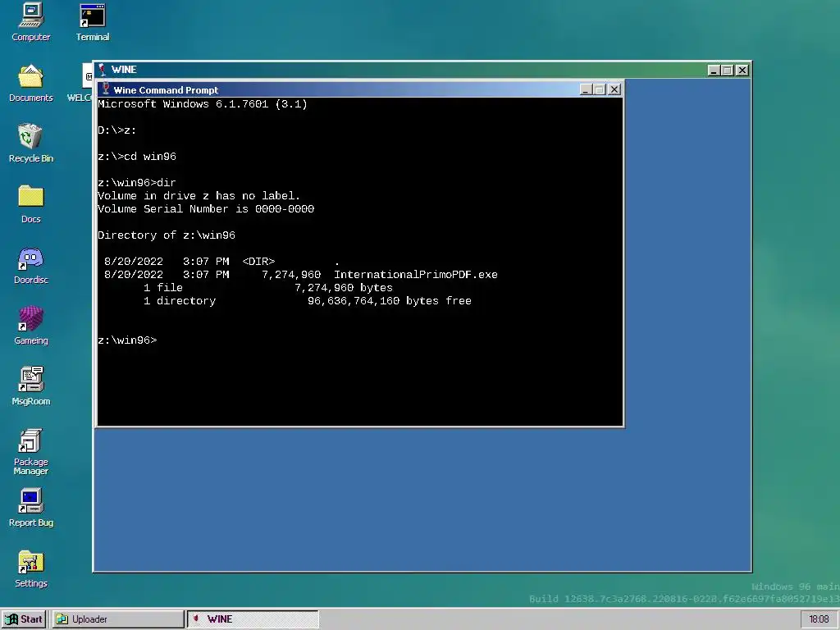The image size is (840, 630).
Task: Open the Docs folder on desktop
Action: (x=30, y=203)
